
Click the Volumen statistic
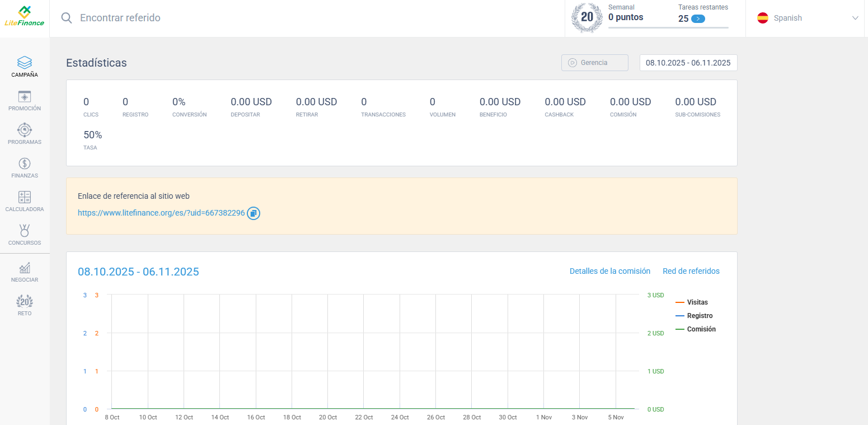443,108
